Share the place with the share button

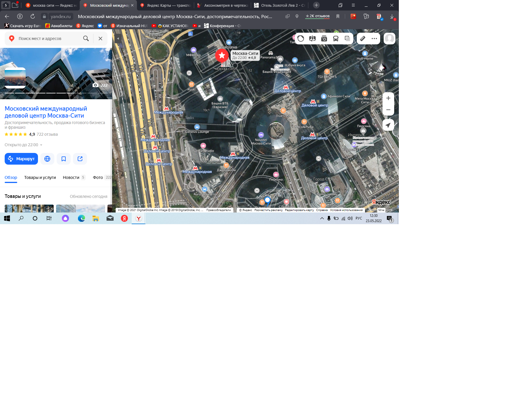tap(80, 159)
